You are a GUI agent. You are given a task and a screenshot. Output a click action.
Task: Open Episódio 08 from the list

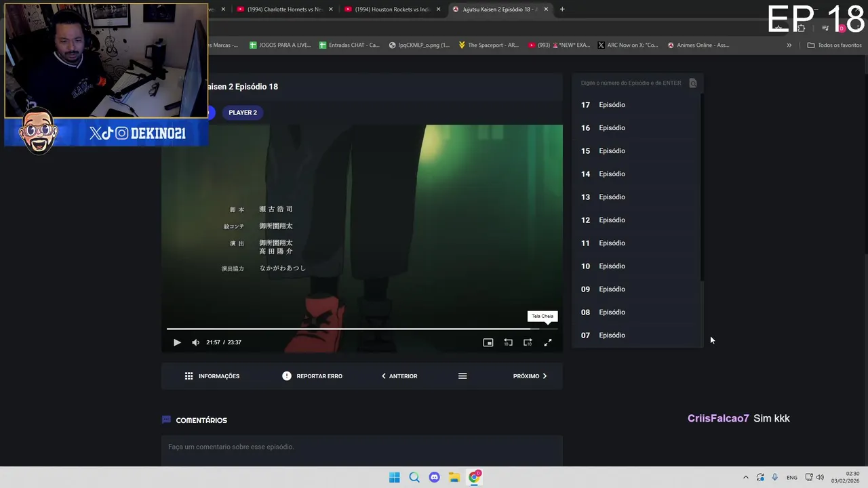click(x=637, y=312)
